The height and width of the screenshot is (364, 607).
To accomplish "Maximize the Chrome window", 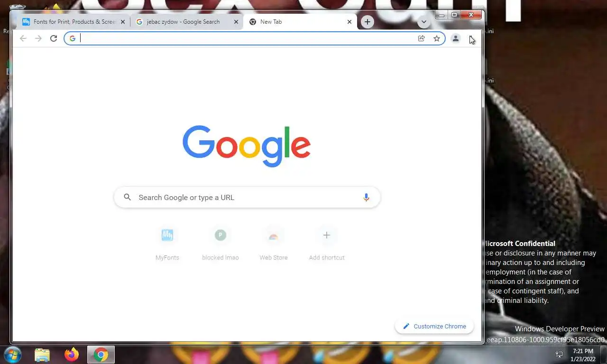I will tap(454, 15).
